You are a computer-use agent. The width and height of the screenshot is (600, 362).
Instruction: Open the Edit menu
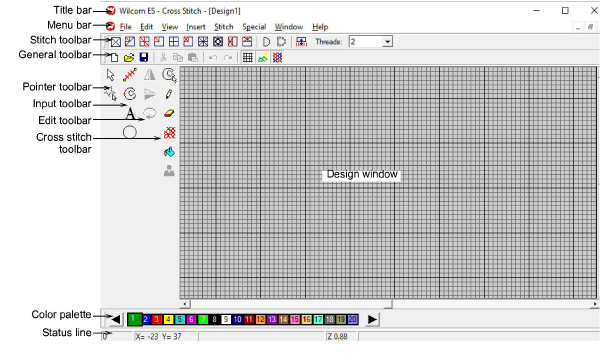[146, 27]
